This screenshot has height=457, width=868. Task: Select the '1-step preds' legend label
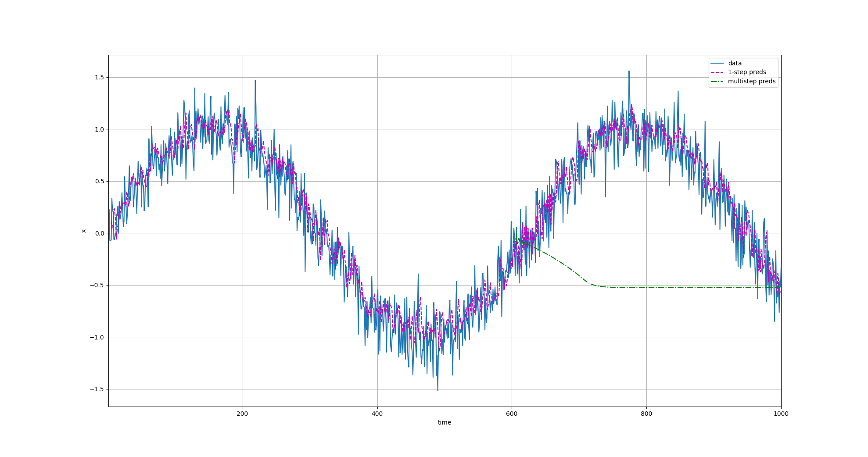(x=746, y=72)
